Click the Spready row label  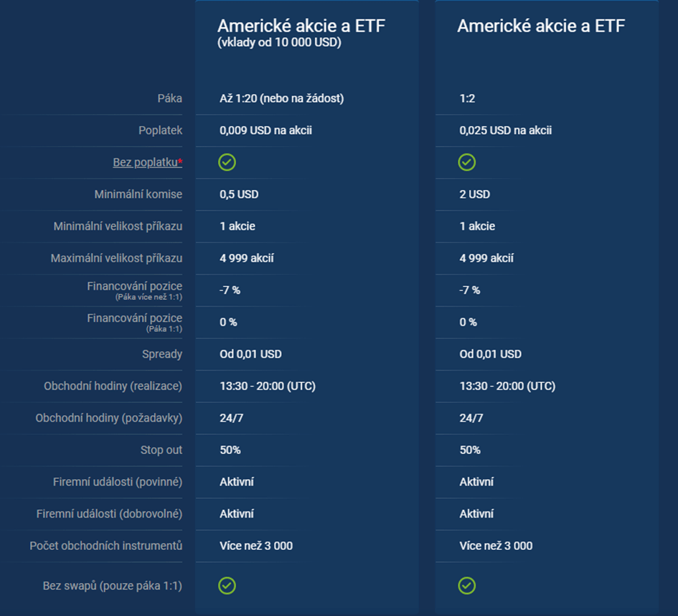pyautogui.click(x=162, y=354)
